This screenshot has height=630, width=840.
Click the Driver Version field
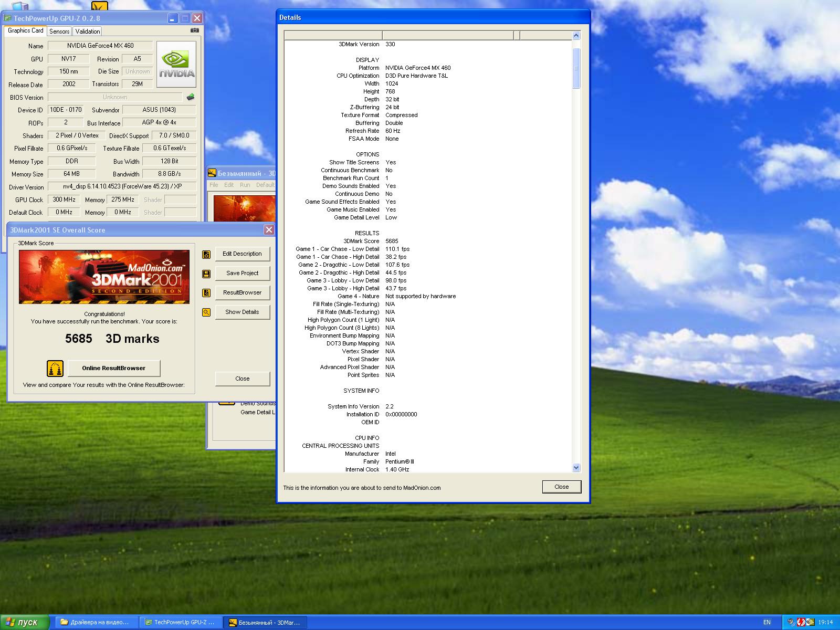click(122, 186)
